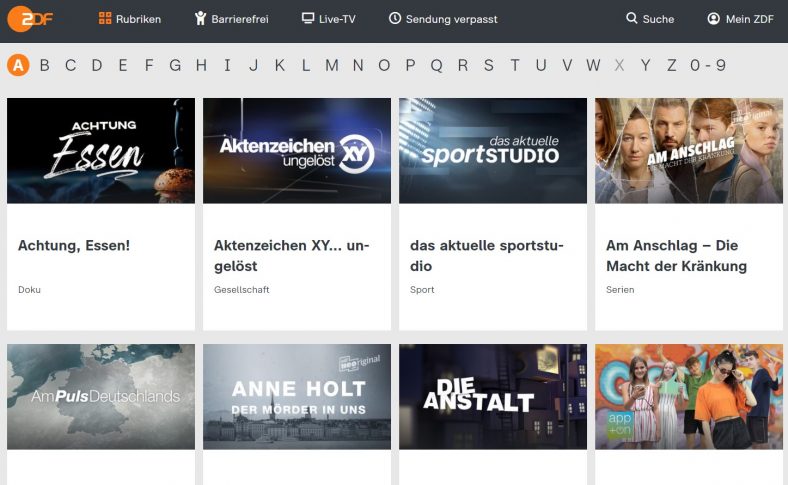
Task: Select letter W in alphabet index
Action: coord(593,65)
